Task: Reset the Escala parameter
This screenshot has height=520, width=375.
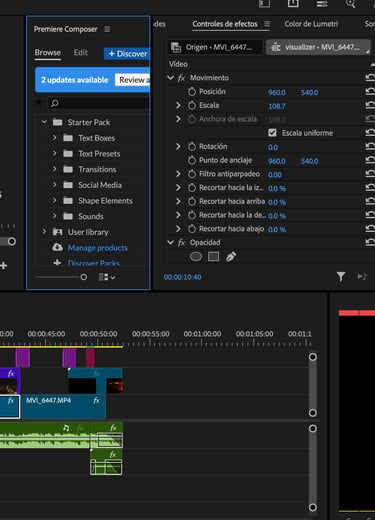Action: 370,105
